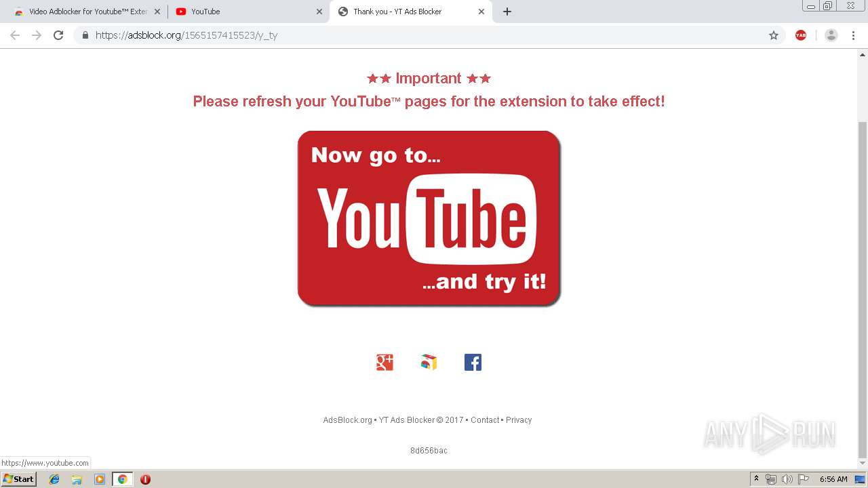Open Chrome's three-dot menu

pyautogui.click(x=853, y=35)
